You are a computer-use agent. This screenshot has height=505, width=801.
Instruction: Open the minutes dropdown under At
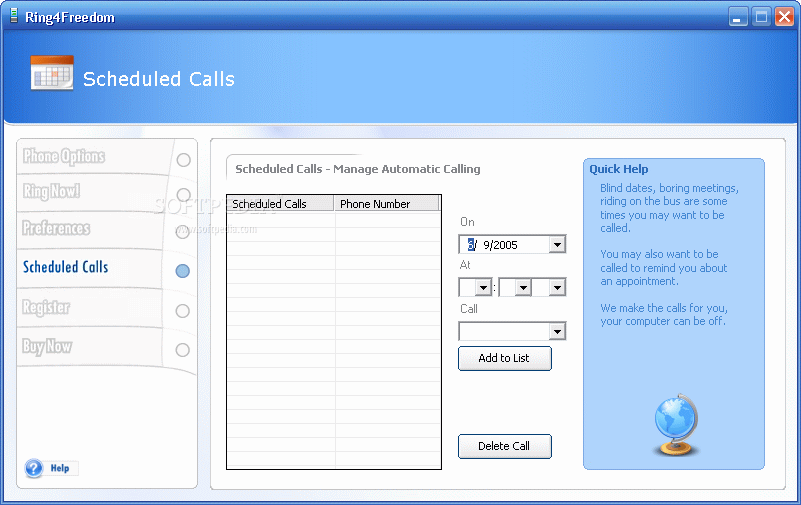tap(523, 287)
